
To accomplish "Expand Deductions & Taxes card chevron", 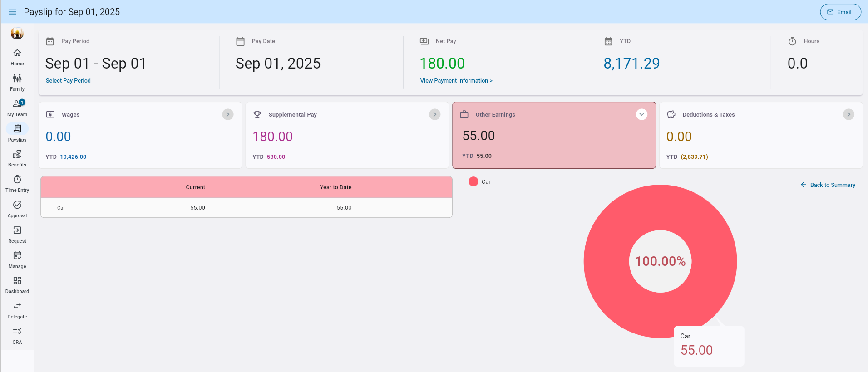I will point(848,114).
